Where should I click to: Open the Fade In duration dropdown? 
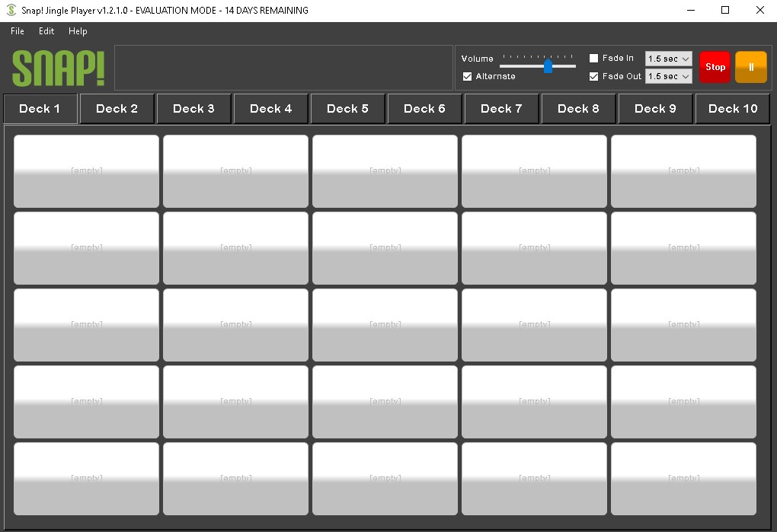[668, 59]
